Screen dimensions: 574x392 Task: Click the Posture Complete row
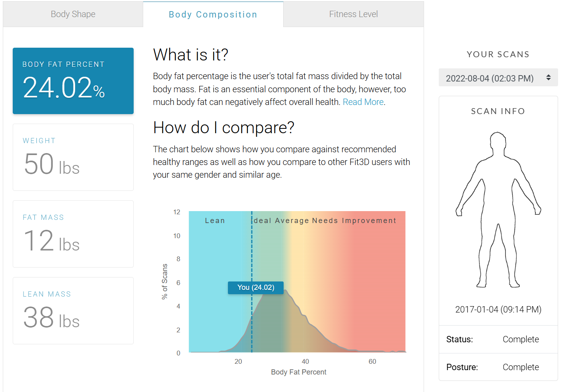(498, 367)
